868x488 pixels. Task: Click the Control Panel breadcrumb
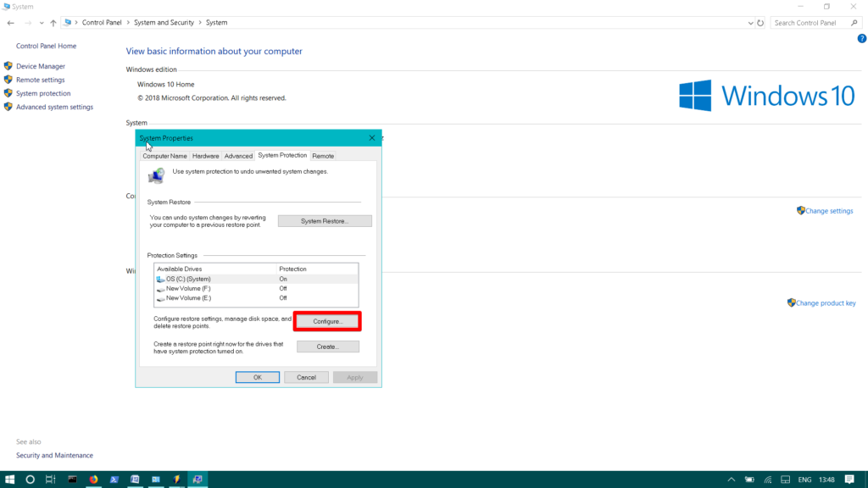[102, 23]
